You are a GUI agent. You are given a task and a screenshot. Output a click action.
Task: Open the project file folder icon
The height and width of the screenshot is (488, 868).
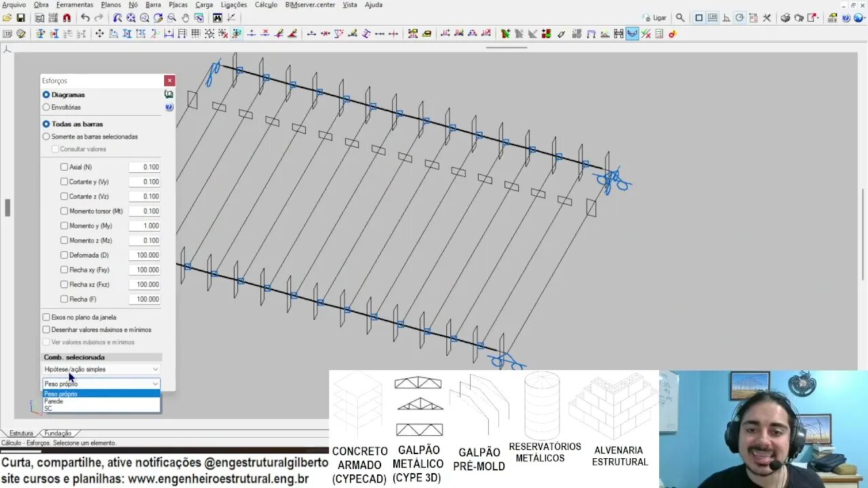pos(7,18)
